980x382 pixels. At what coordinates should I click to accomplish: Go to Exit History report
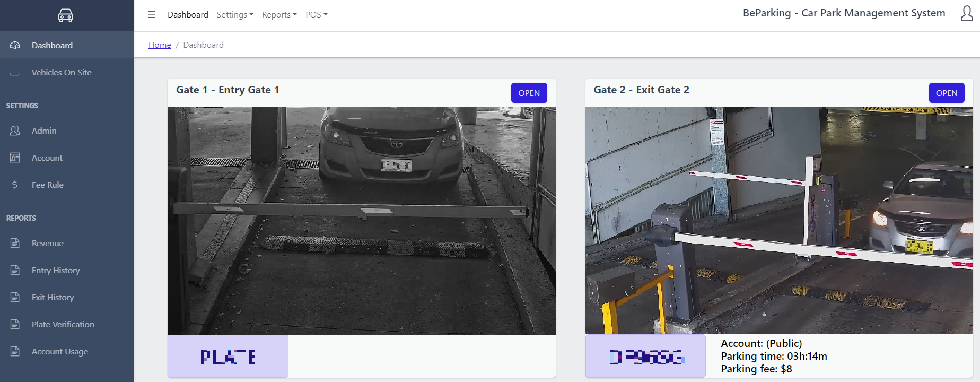click(52, 297)
